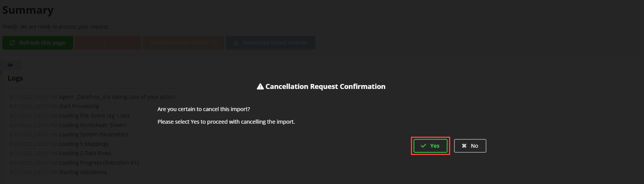Click the 'Loading 2 Data Rows' log line

85,153
